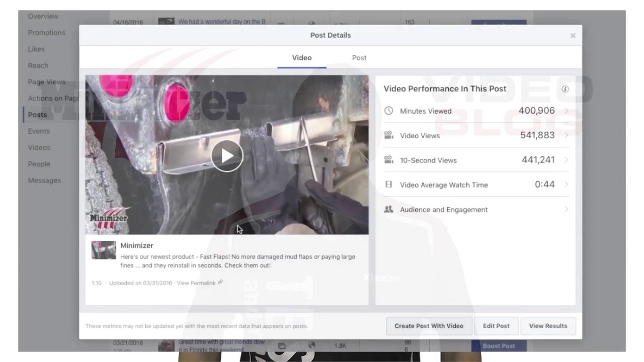Viewport: 644px width, 362px height.
Task: Click the permalink chain icon
Action: pyautogui.click(x=220, y=283)
